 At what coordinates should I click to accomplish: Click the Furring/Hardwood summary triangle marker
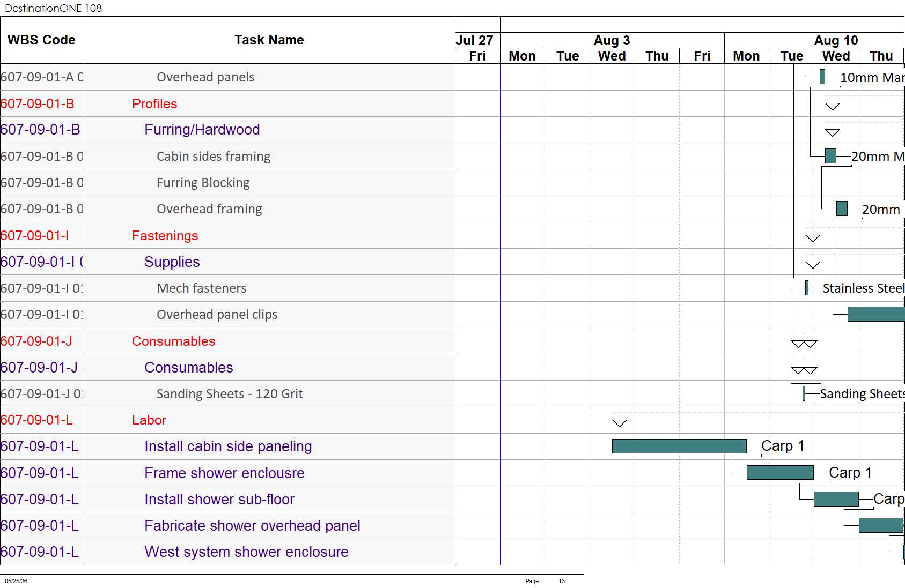[833, 132]
